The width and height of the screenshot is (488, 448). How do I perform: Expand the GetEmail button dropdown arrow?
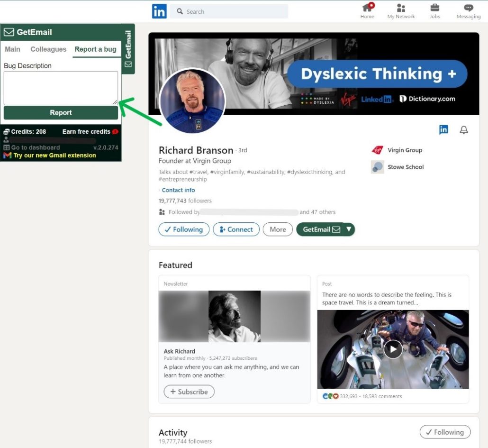[349, 229]
